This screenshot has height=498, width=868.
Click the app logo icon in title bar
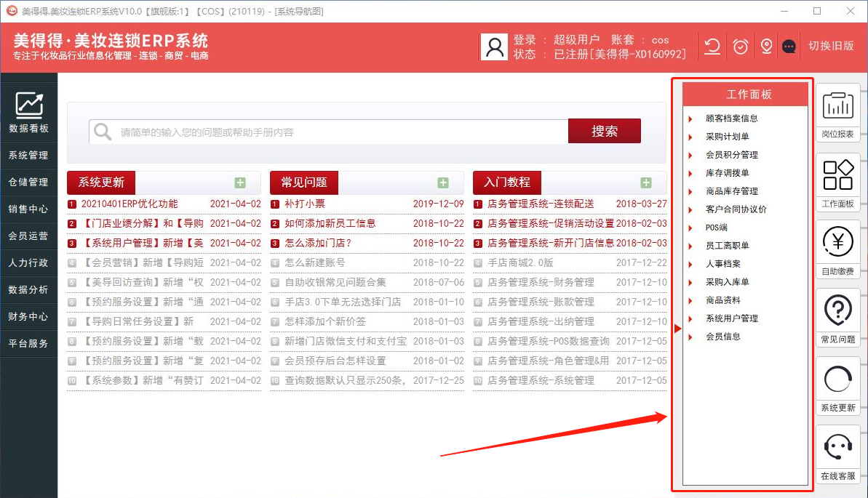click(x=12, y=10)
